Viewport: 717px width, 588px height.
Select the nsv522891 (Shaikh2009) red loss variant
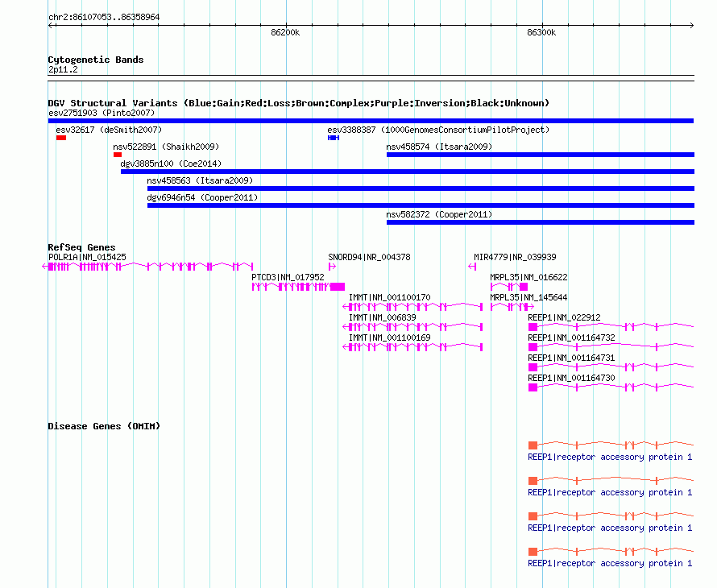point(118,155)
